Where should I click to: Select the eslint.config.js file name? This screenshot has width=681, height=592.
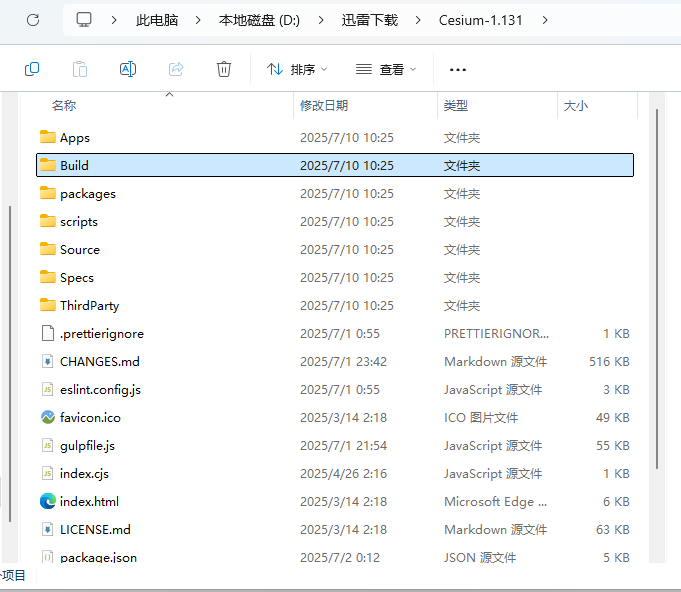click(100, 390)
